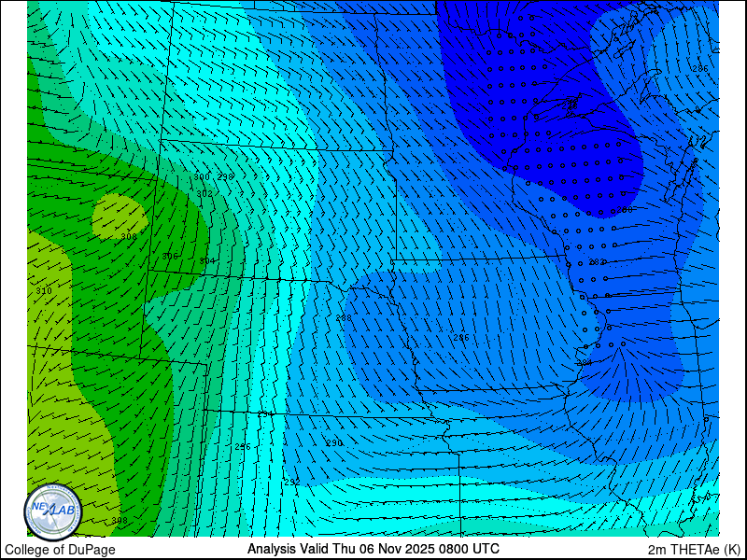
Task: Click the 296 contour label
Action: (243, 447)
